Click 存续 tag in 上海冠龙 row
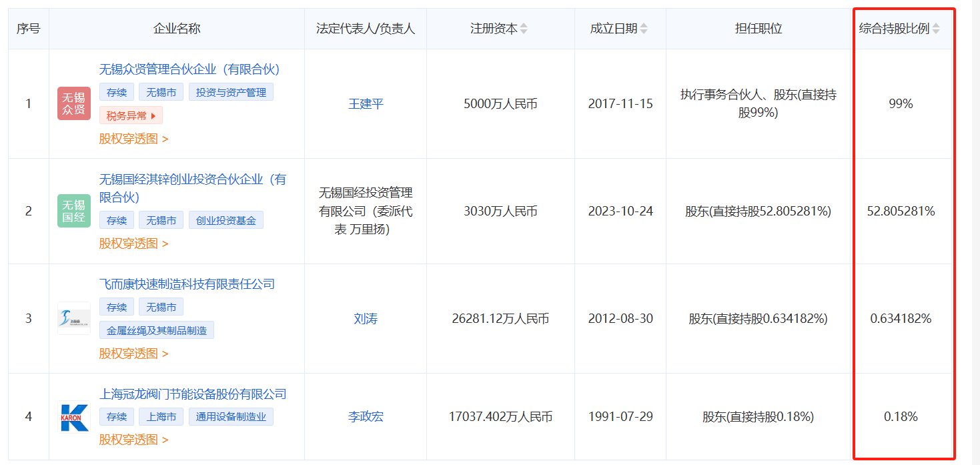The width and height of the screenshot is (980, 465). point(117,417)
